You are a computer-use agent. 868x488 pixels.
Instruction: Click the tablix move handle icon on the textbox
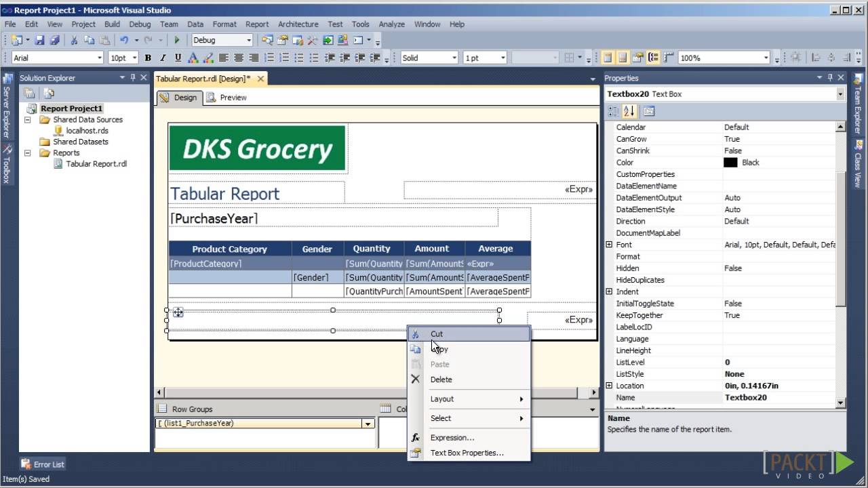click(x=178, y=312)
